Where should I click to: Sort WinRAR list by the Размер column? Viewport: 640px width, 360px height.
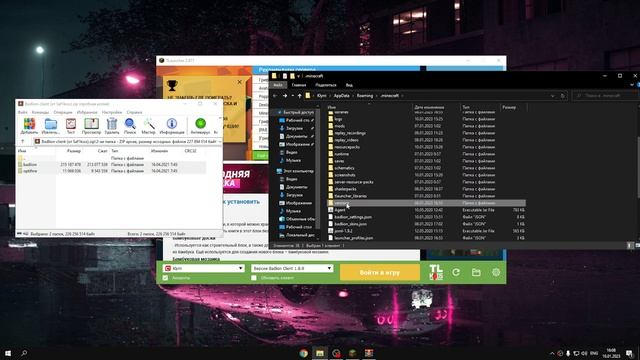tap(74, 151)
